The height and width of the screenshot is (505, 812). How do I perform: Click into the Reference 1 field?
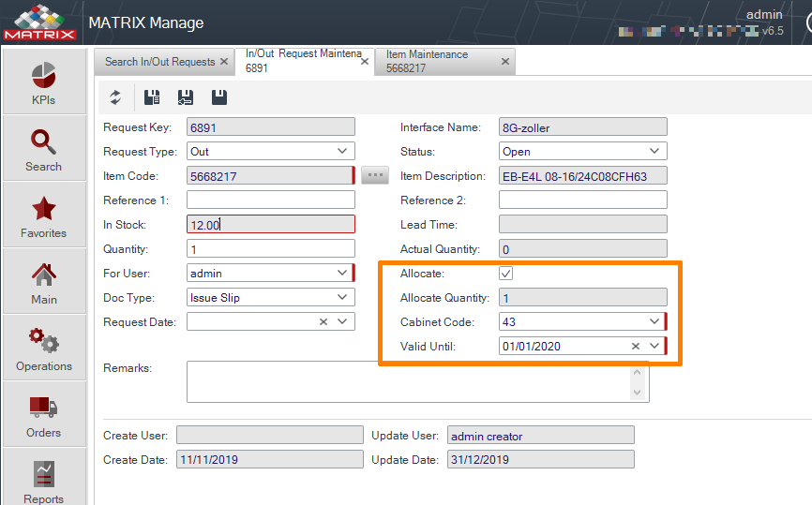[271, 200]
